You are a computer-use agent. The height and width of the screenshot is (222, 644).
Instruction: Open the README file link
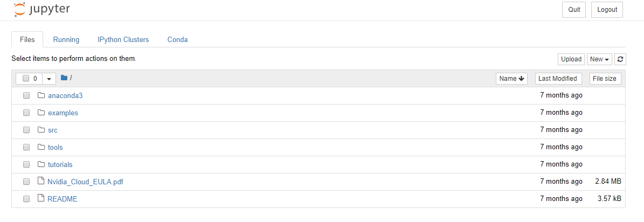63,199
